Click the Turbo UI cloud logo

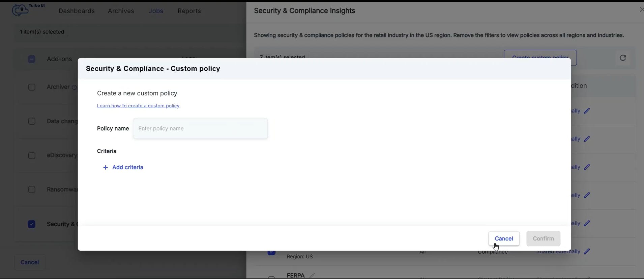(x=20, y=10)
